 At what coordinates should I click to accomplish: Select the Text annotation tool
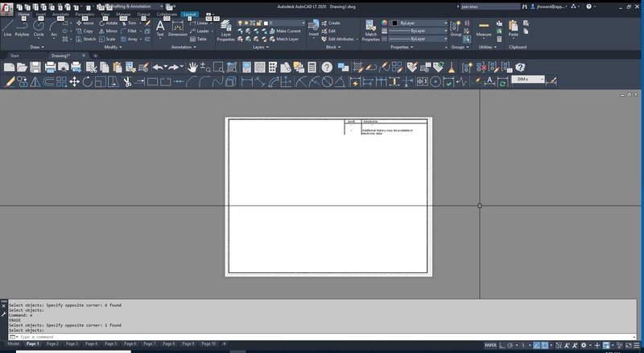point(159,28)
